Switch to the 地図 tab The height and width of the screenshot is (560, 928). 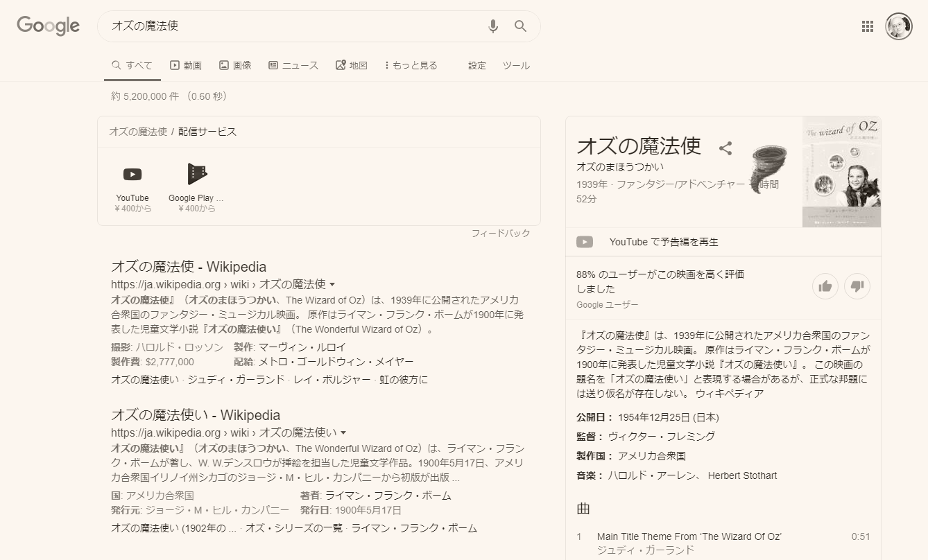tap(351, 65)
